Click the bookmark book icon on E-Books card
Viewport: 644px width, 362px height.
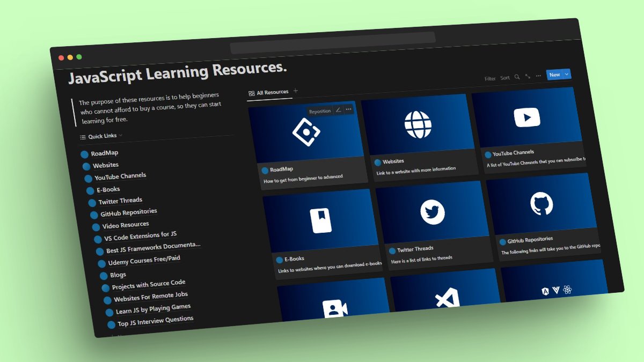(320, 220)
